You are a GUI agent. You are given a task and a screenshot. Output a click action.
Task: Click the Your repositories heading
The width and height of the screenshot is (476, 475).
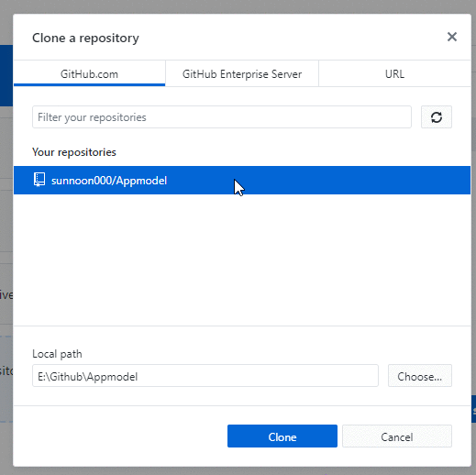pos(74,152)
